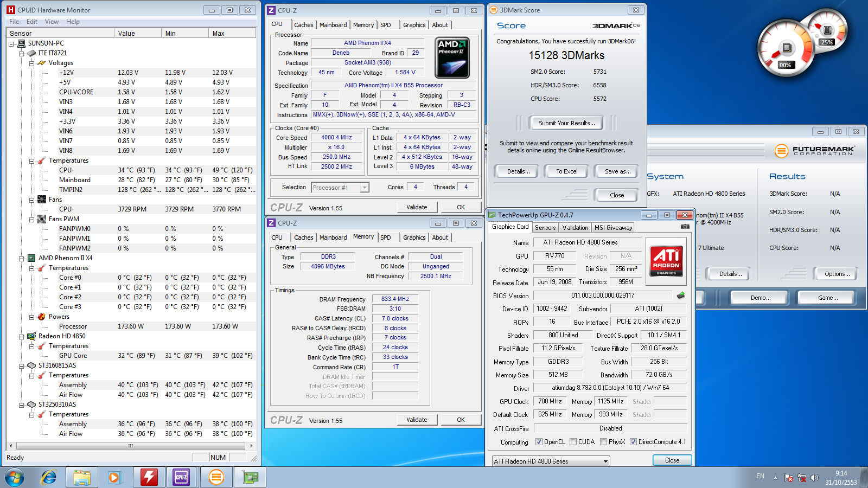Toggle the OpenCL checkbox

pyautogui.click(x=539, y=442)
